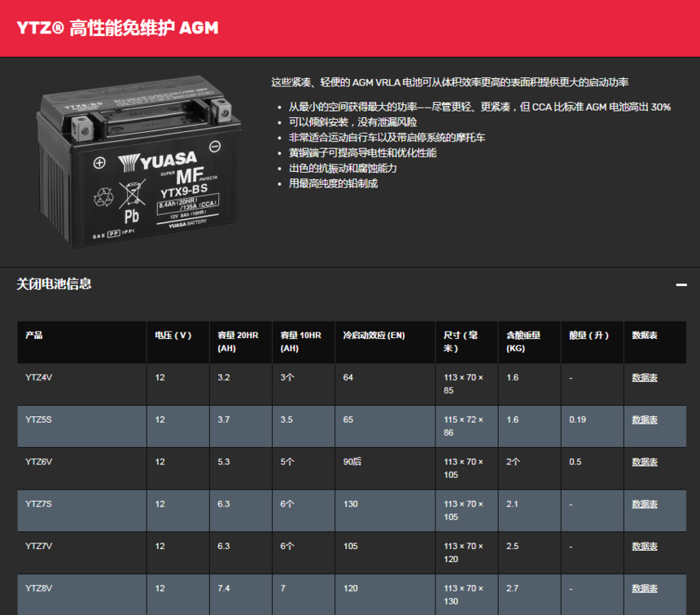Image resolution: width=700 pixels, height=615 pixels.
Task: Open the 数据表 link for YTZ4V
Action: coord(645,377)
